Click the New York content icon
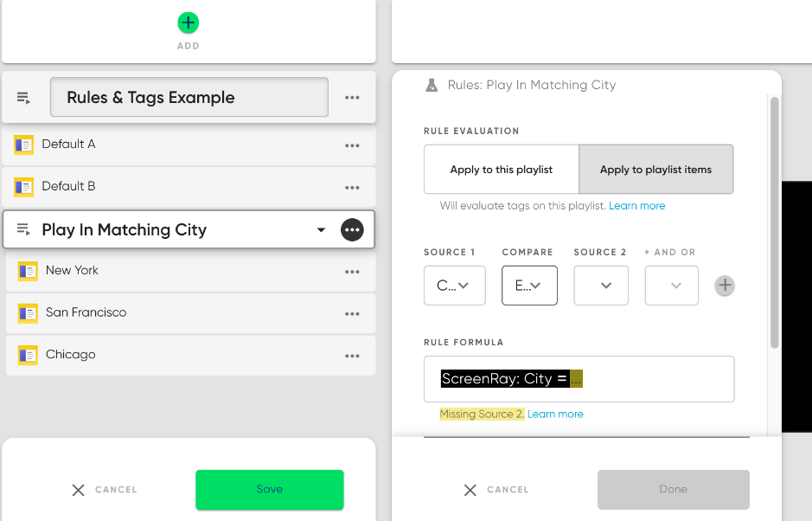Viewport: 812px width, 521px height. point(28,271)
